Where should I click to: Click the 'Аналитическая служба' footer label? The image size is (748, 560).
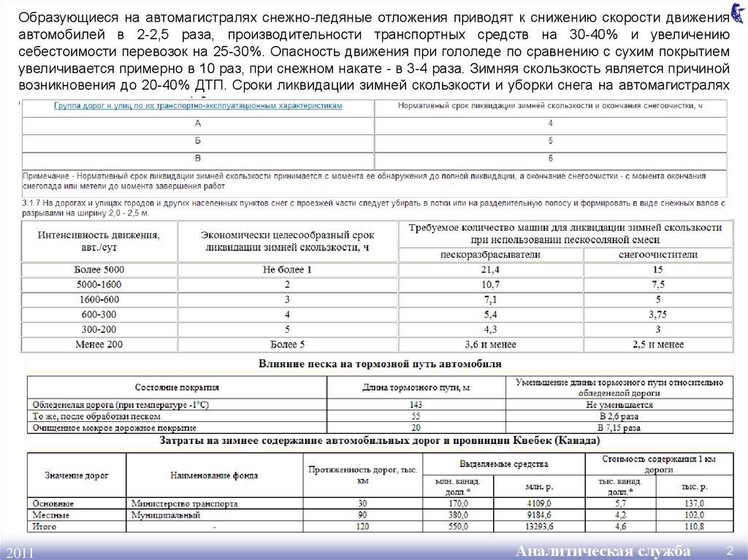603,549
